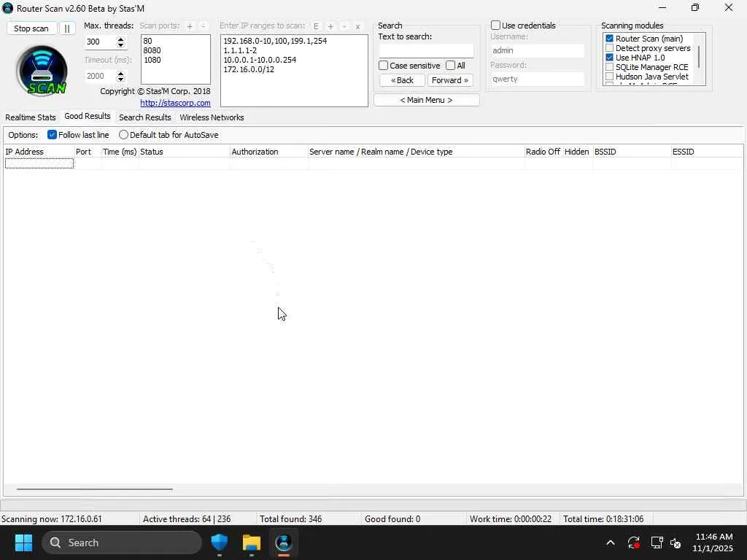Viewport: 747px width, 560px height.
Task: Enable SQLite Manager RCE module
Action: tap(609, 66)
